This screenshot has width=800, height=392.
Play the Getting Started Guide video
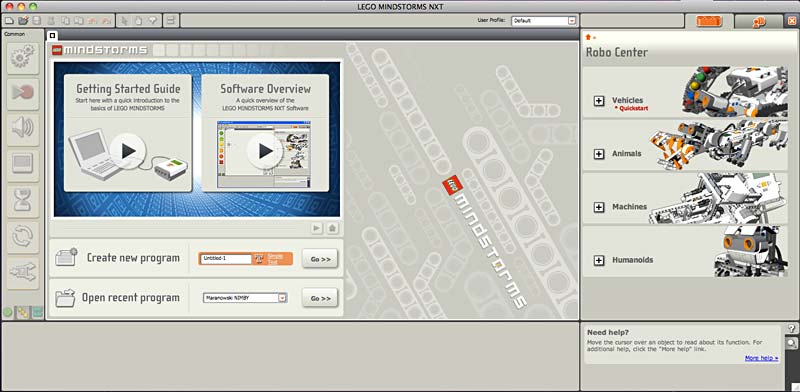[128, 151]
